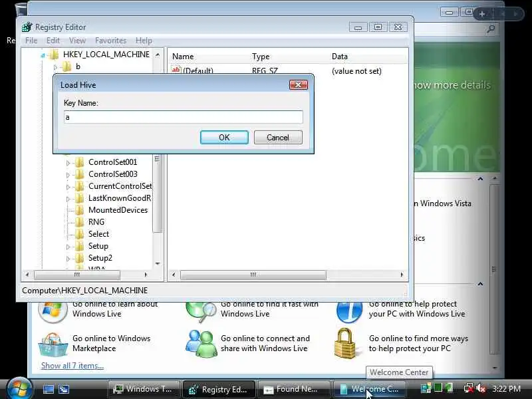This screenshot has height=399, width=532.
Task: Expand the ControlSet001 key
Action: [x=68, y=163]
